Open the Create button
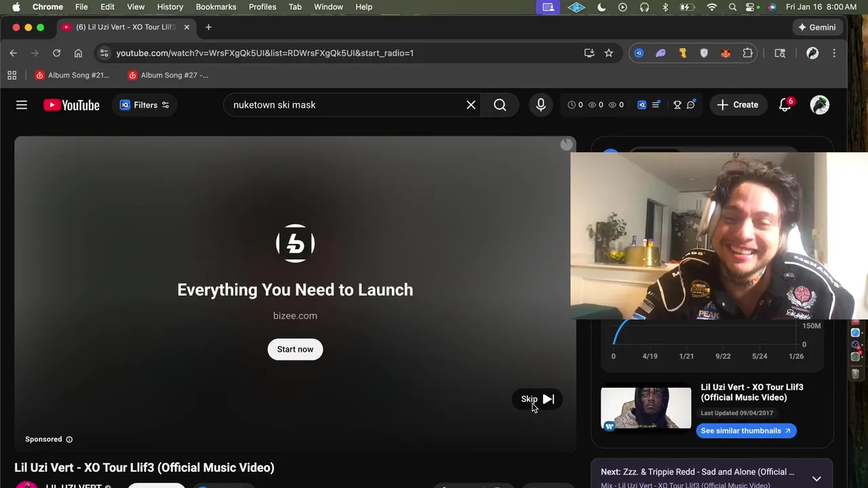 [738, 105]
